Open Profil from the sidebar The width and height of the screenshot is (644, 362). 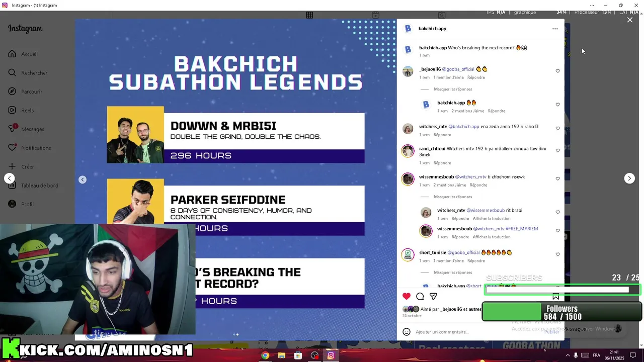(21, 204)
